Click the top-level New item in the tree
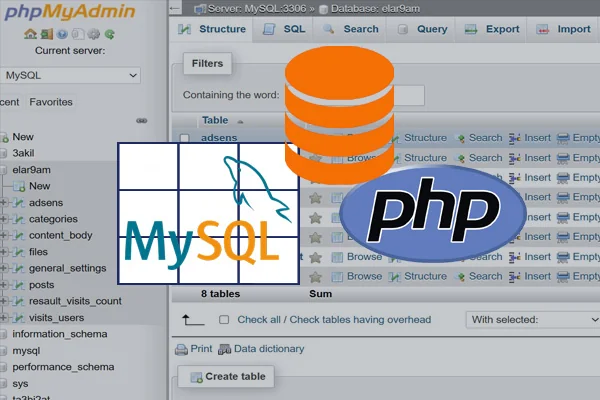Viewport: 600px width, 400px height. (23, 137)
